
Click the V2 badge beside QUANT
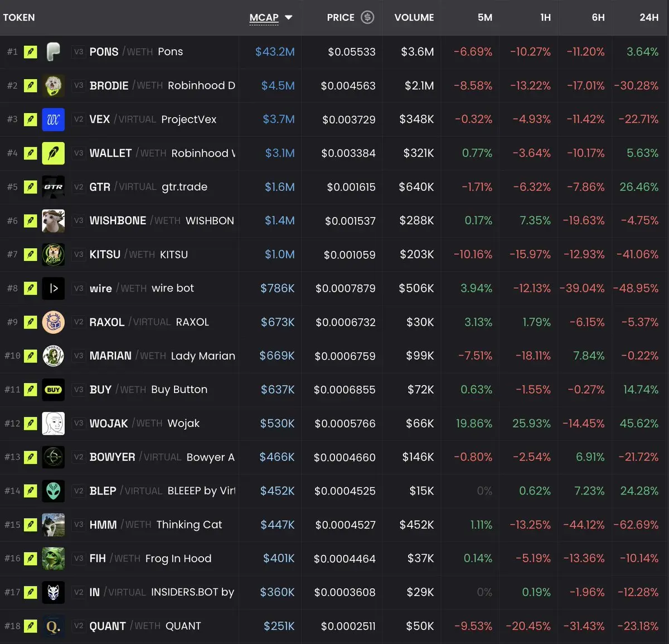[79, 626]
